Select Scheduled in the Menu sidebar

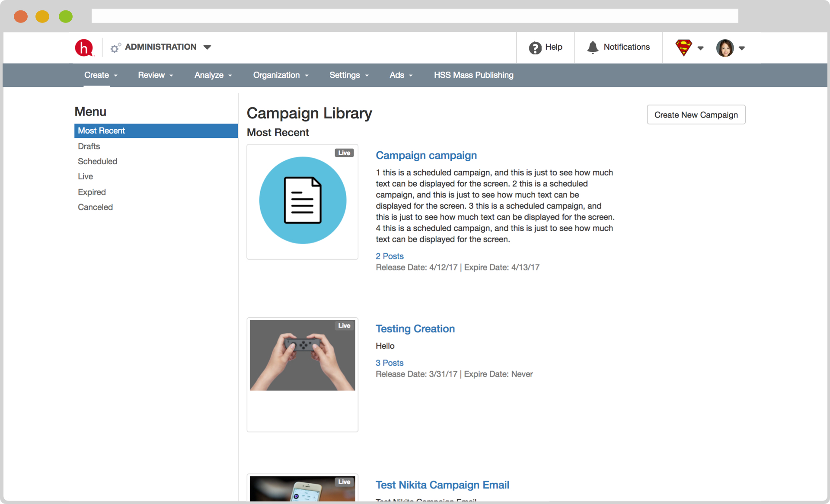click(x=98, y=162)
